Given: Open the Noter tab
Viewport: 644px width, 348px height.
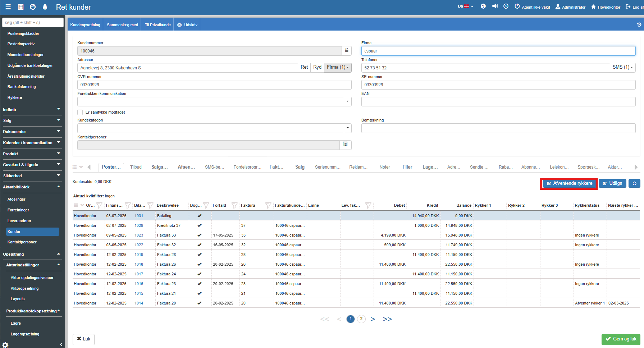Looking at the screenshot, I should pos(384,167).
